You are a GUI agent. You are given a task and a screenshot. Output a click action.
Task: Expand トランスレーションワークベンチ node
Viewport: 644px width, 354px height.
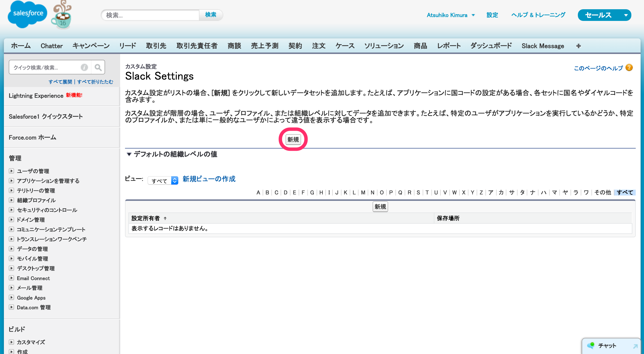coord(11,239)
